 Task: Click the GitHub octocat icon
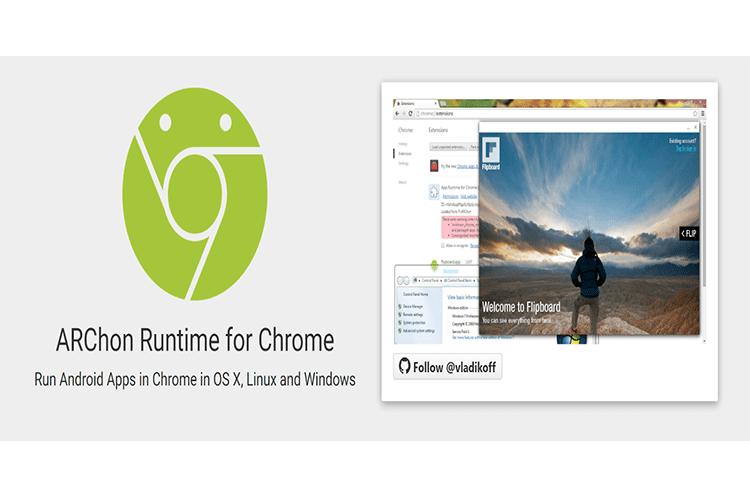(x=405, y=367)
